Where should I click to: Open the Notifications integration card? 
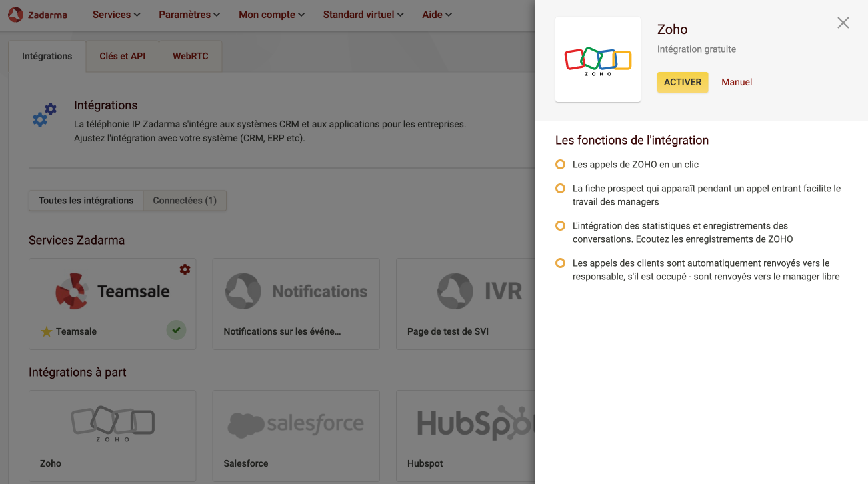pos(296,304)
